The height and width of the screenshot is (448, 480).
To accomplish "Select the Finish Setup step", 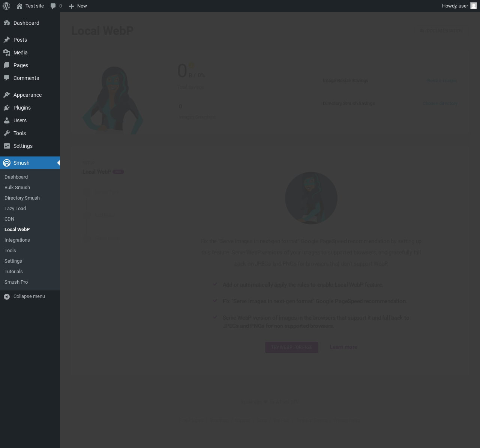I will [101, 239].
